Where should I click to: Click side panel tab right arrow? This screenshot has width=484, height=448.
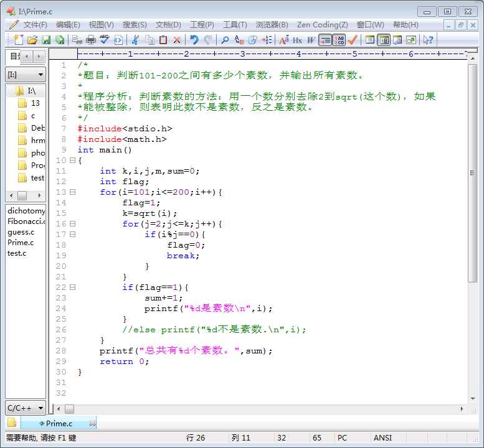coord(39,57)
